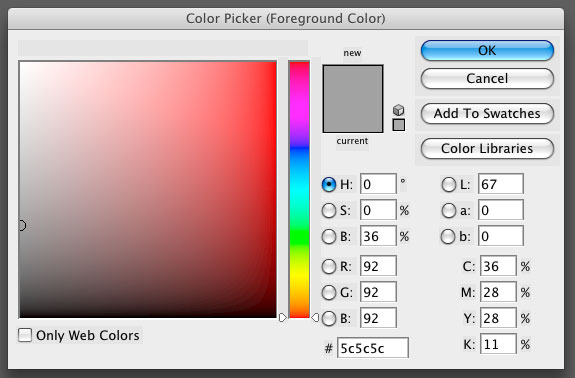Select the R red radio button

[x=329, y=266]
